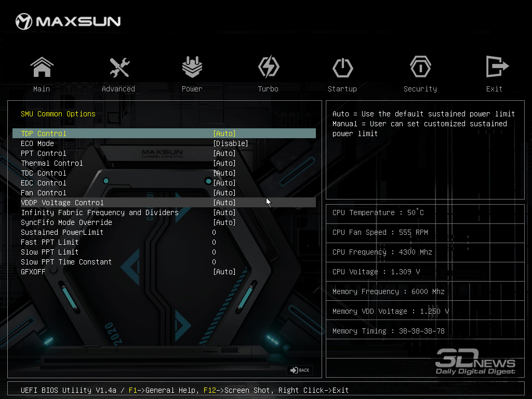Viewport: 532px width, 399px height.
Task: Select the ECO Mode row label
Action: tap(37, 143)
